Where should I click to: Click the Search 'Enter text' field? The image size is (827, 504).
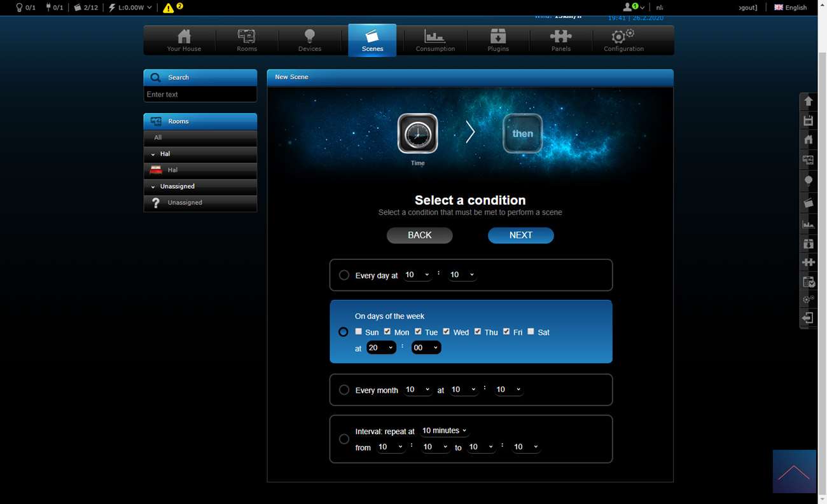click(x=200, y=94)
